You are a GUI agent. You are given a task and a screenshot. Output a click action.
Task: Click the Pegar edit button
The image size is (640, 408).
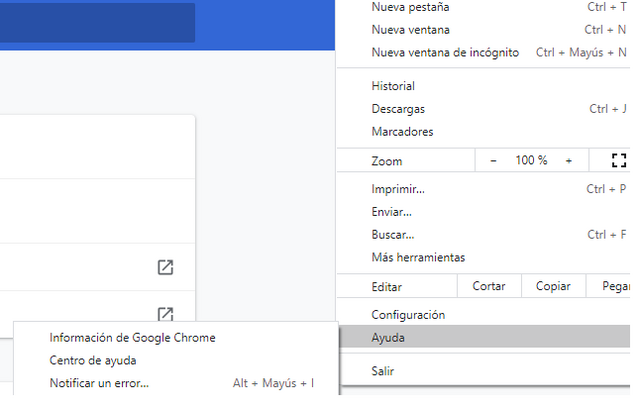pyautogui.click(x=609, y=286)
